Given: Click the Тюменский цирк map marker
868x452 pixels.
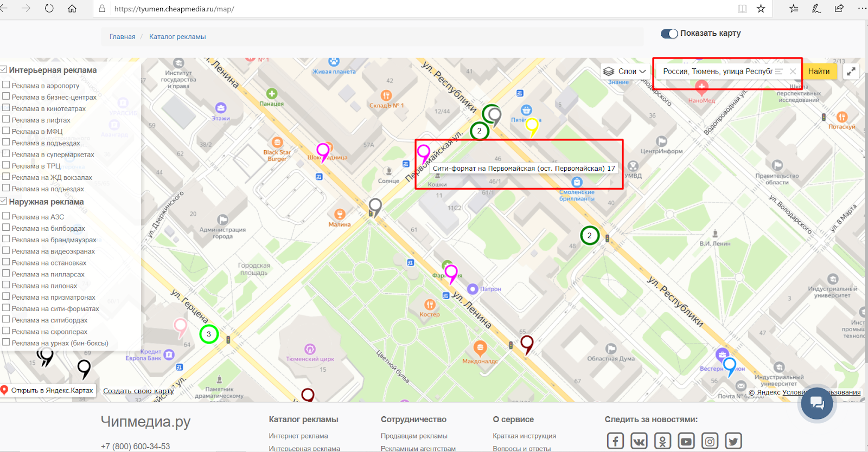Looking at the screenshot, I should click(310, 349).
